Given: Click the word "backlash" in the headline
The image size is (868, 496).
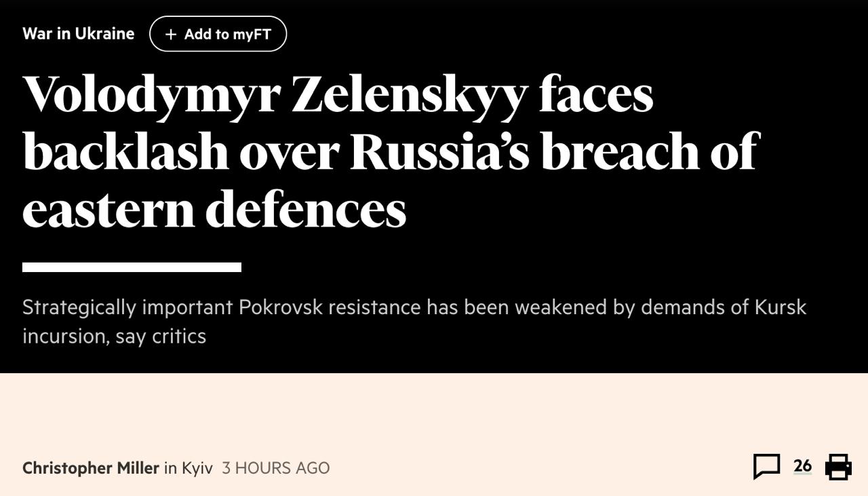Looking at the screenshot, I should pyautogui.click(x=125, y=151).
